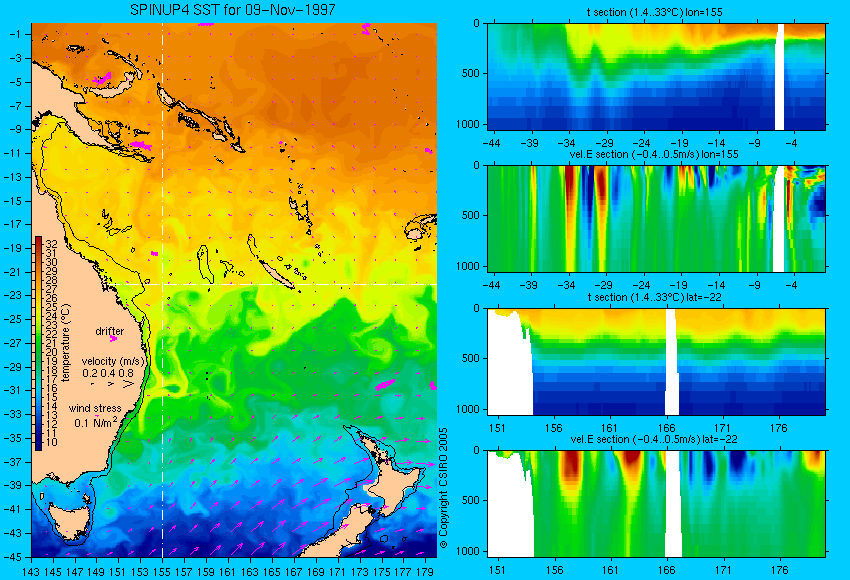
Task: Click the '-1' latitude label on the map axis
Action: [14, 34]
